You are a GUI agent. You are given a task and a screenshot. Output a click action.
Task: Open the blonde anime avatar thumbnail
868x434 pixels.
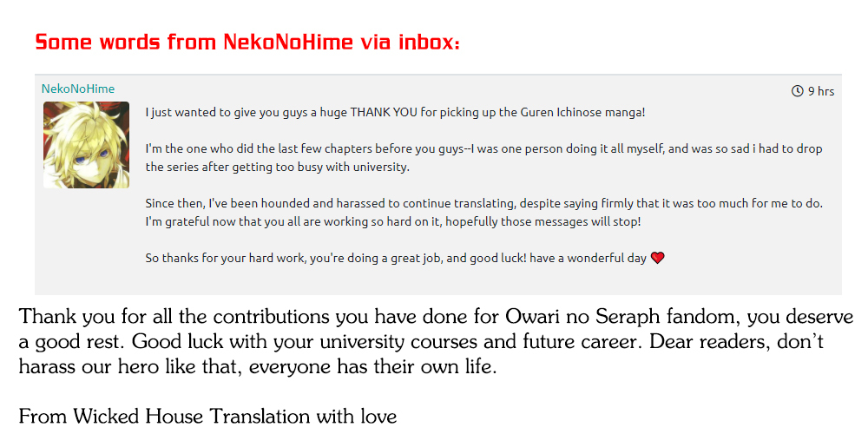point(86,145)
